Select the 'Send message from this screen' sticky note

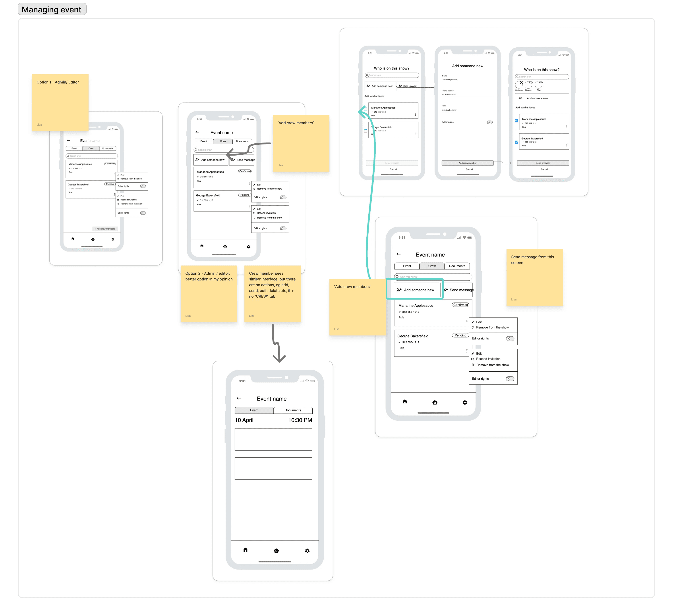534,277
